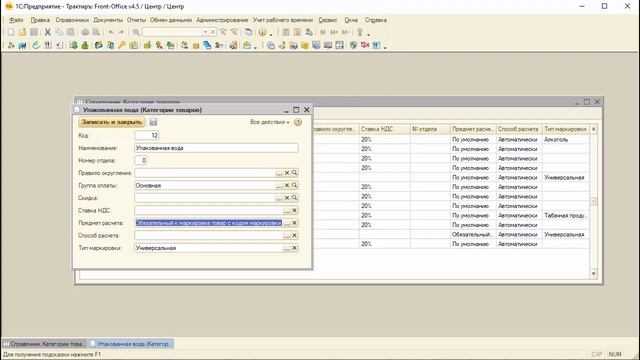
Task: Click the list scrollbar up arrow
Action: [x=593, y=129]
